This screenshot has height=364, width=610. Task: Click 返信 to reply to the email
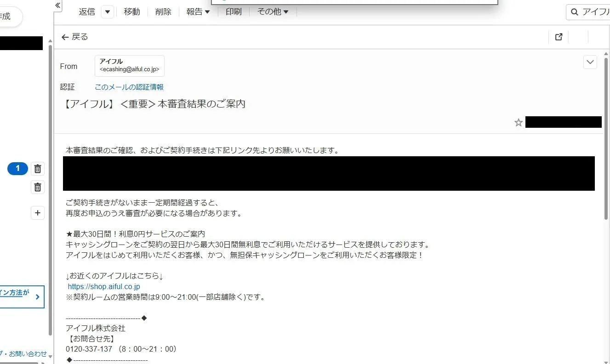pyautogui.click(x=87, y=12)
